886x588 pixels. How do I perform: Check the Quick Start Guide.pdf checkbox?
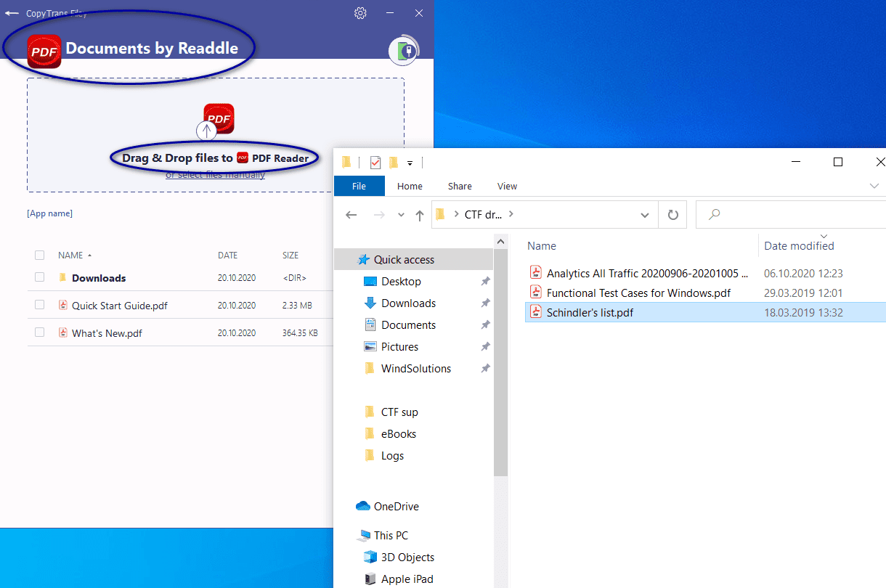coord(40,306)
